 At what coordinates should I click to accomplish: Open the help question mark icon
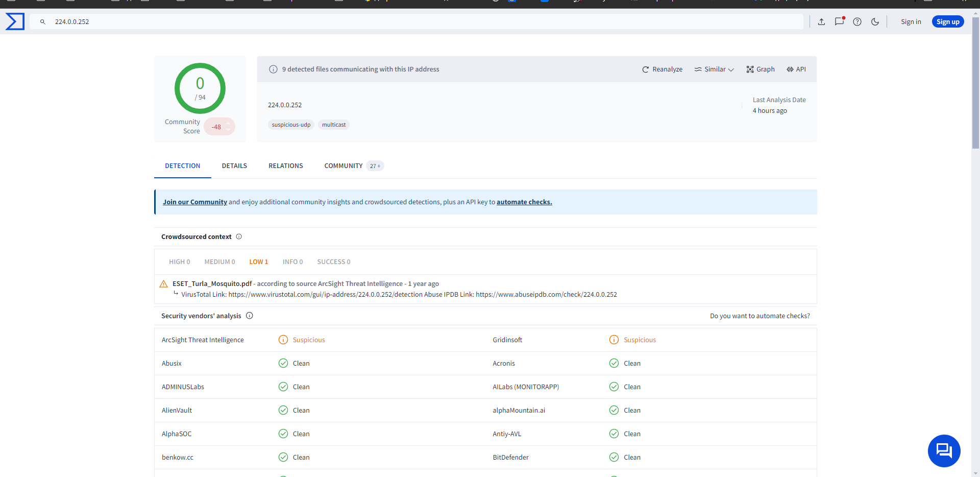[857, 21]
